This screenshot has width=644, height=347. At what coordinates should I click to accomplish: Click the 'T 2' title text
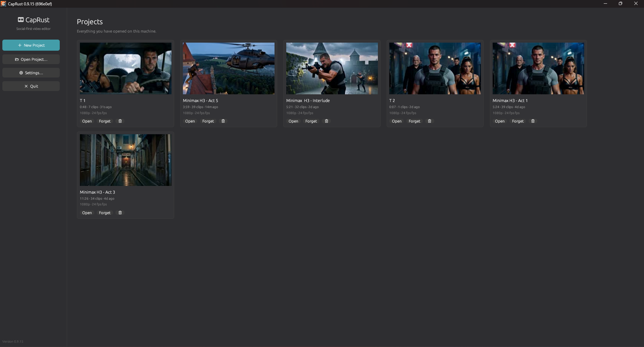[392, 101]
